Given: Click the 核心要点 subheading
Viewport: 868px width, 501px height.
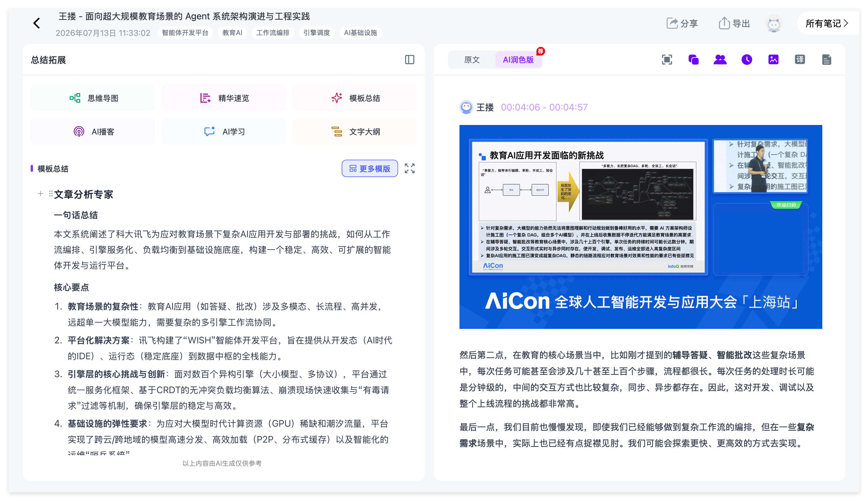Looking at the screenshot, I should point(71,287).
